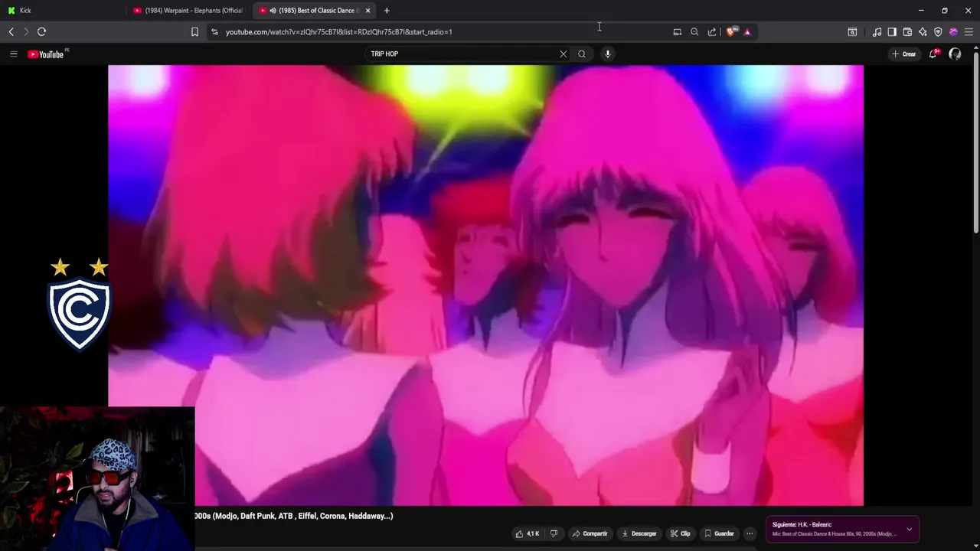Click the Crear button
980x551 pixels.
pyautogui.click(x=904, y=54)
